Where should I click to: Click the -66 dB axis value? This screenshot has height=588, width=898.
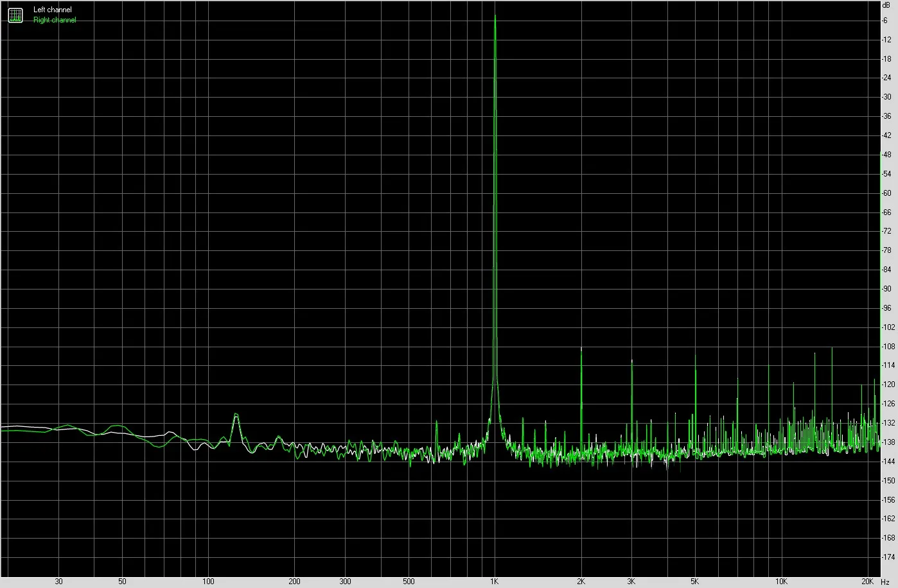887,212
